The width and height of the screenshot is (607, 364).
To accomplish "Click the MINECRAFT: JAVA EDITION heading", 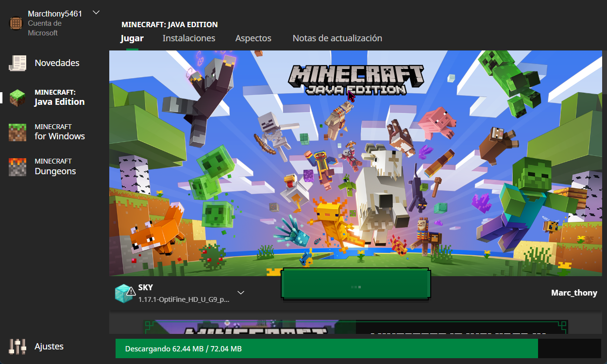I will point(169,25).
